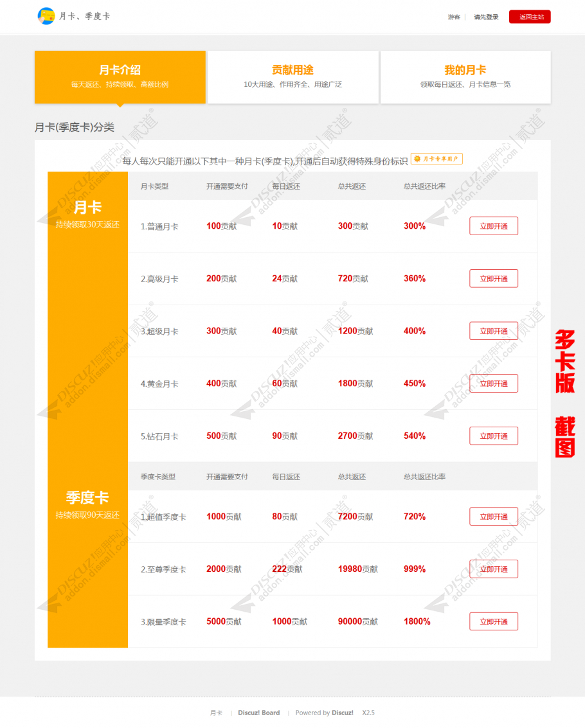The image size is (585, 728).
Task: Click the 请先登录 login link
Action: (486, 17)
